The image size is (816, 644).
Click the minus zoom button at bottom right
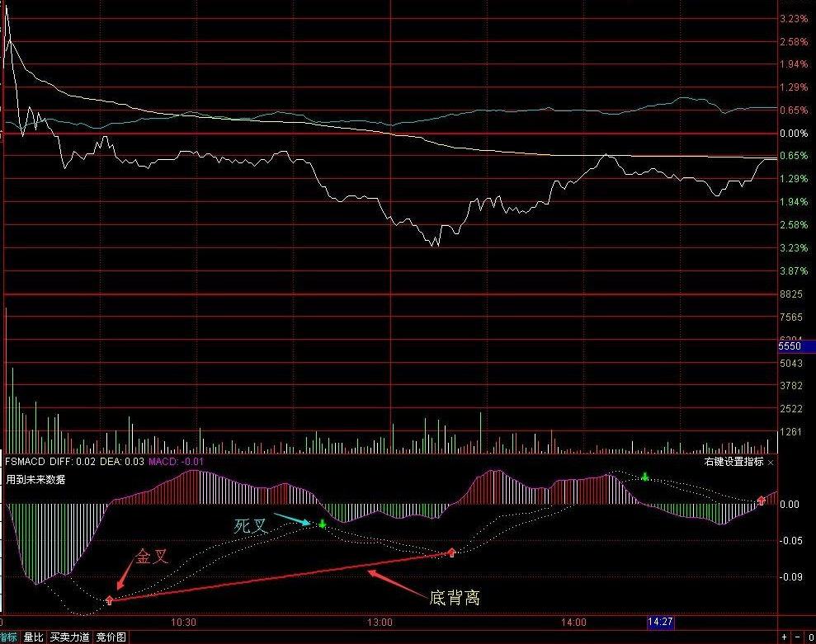[x=797, y=637]
